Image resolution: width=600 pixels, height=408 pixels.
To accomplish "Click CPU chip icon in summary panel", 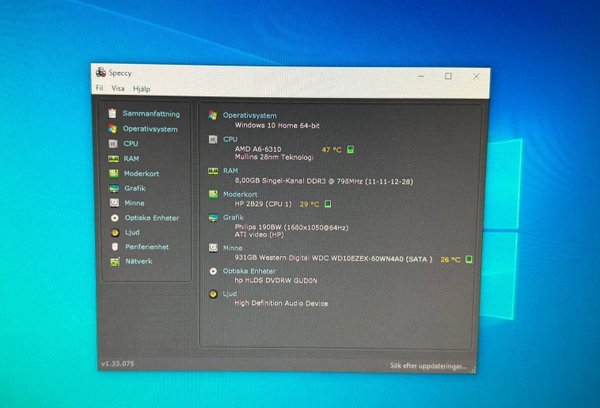I will (213, 139).
